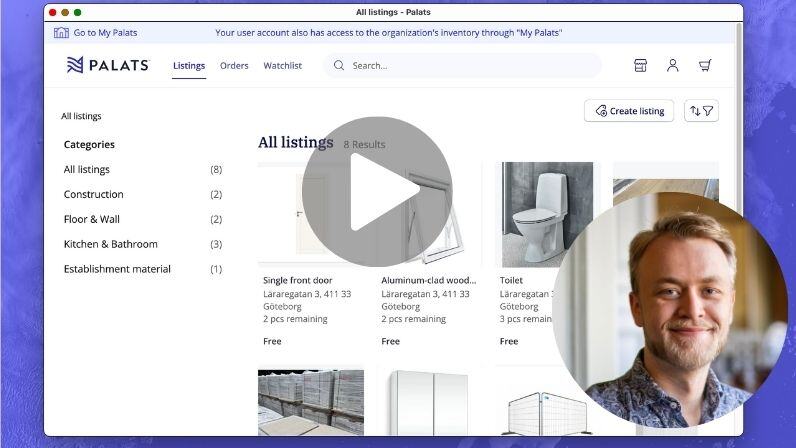Screen dimensions: 796x448
Task: Open the shopping cart icon
Action: pyautogui.click(x=705, y=65)
